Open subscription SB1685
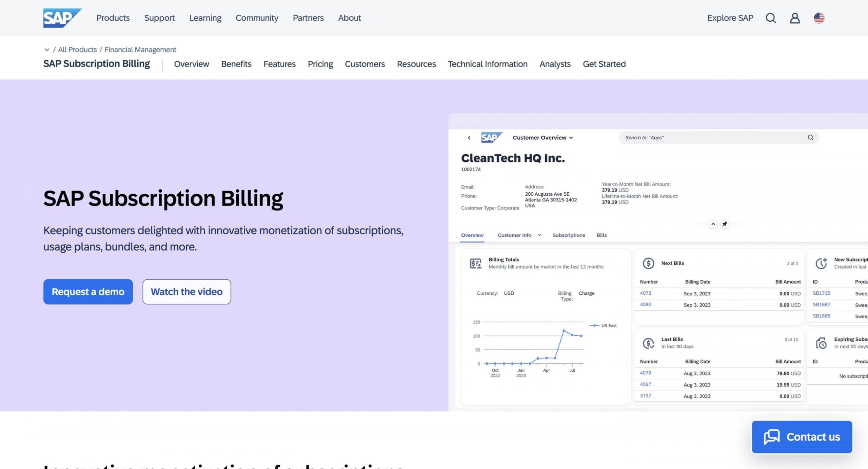Viewport: 868px width, 469px height. coord(821,316)
